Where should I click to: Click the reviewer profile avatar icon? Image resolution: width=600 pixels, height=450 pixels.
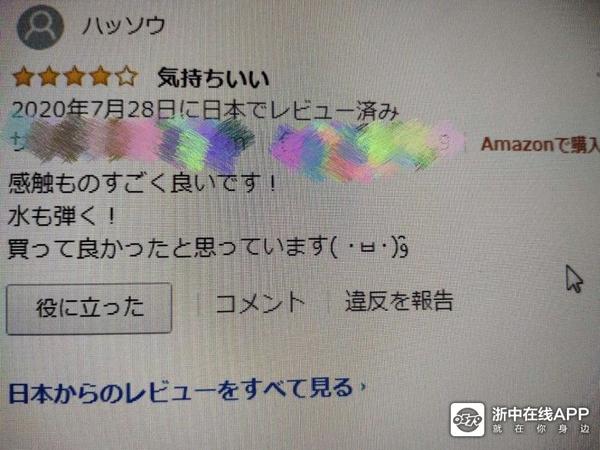click(40, 27)
